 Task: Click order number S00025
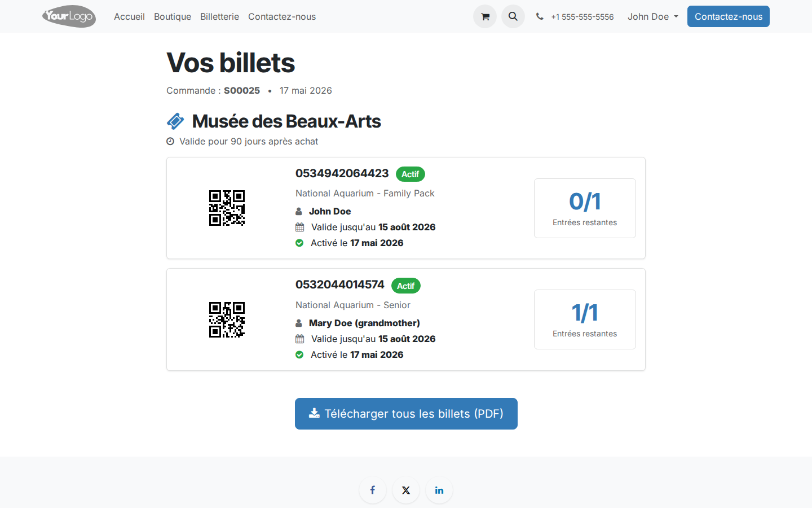242,90
